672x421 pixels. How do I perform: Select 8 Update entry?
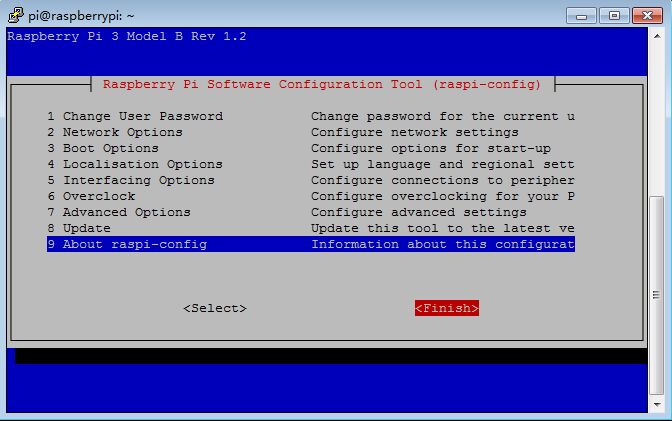point(79,228)
